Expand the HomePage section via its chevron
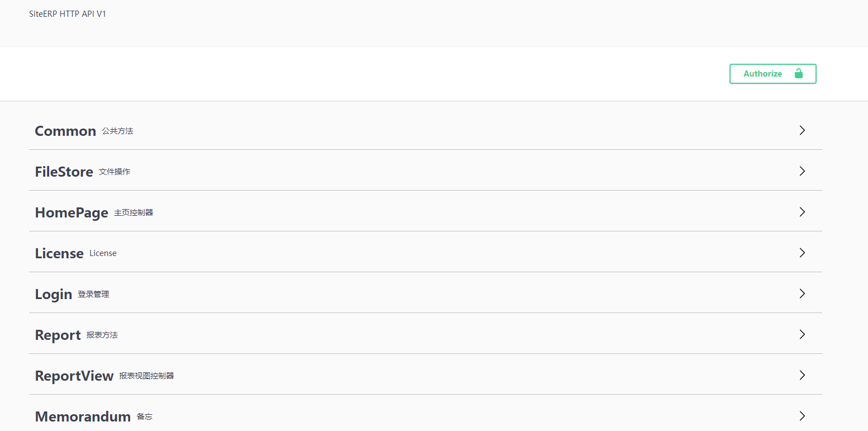 tap(802, 212)
